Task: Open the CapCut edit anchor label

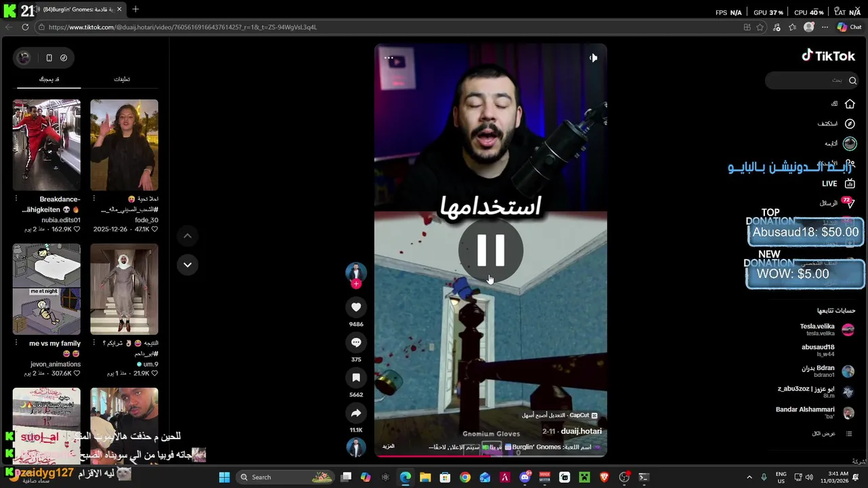Action: pos(559,415)
